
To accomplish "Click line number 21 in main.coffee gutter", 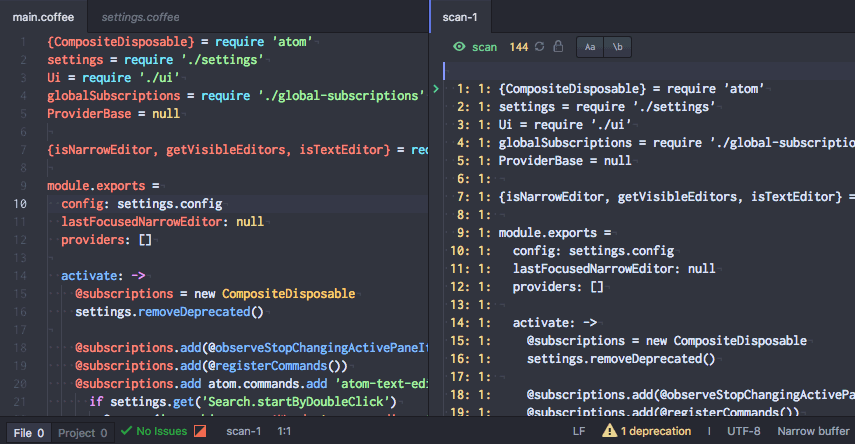I will (x=20, y=401).
